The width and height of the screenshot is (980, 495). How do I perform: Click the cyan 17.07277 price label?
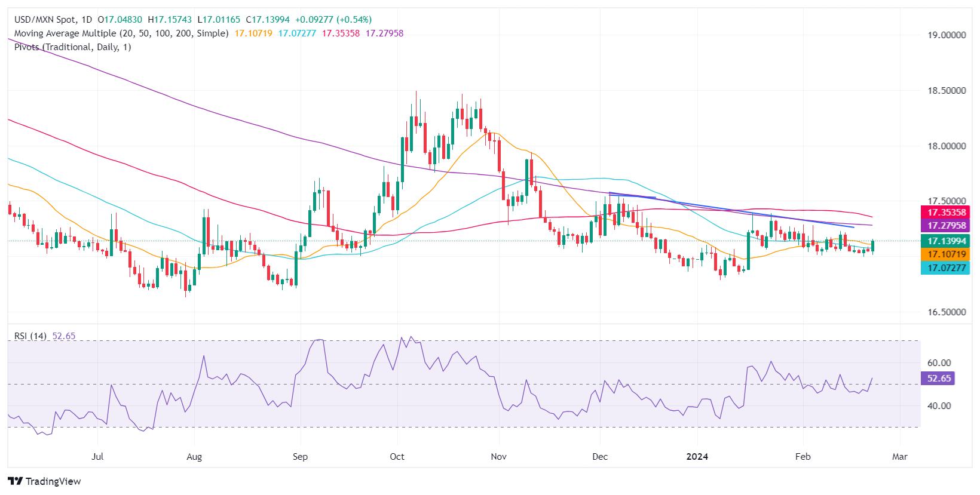[947, 268]
